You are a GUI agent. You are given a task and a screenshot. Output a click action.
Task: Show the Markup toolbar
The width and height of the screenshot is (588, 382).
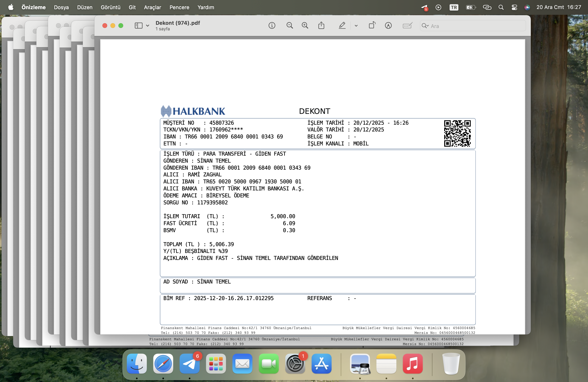pos(388,25)
